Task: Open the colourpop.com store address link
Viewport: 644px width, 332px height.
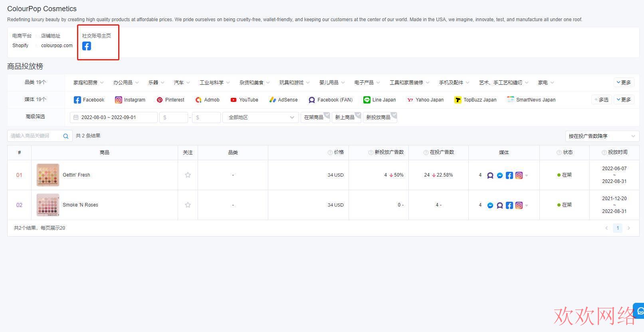Action: click(57, 46)
